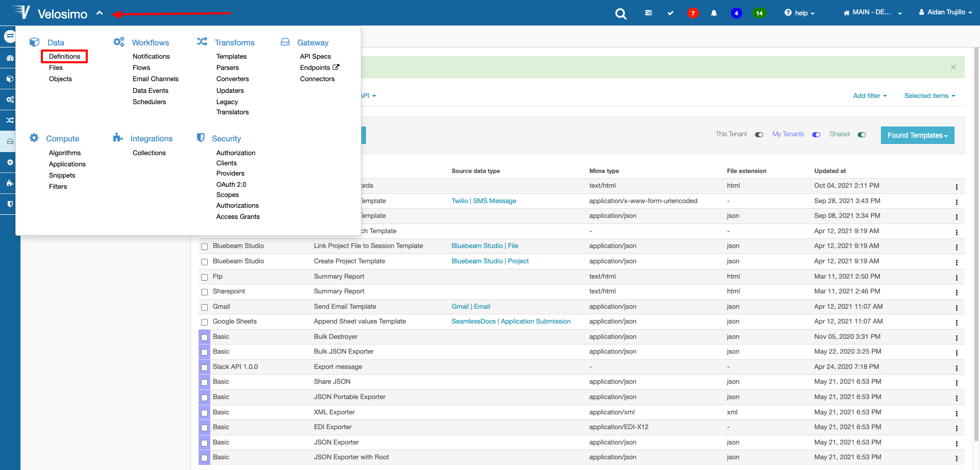
Task: Open Integrations puzzle icon in sidebar
Action: (10, 183)
